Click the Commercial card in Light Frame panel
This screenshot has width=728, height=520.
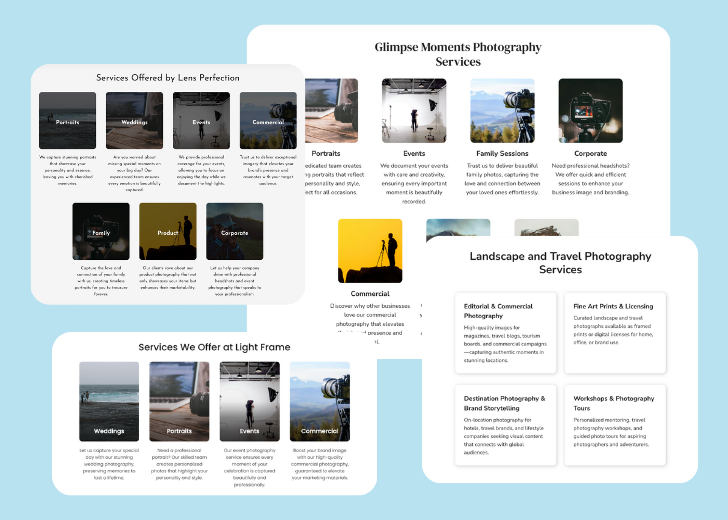pos(319,402)
